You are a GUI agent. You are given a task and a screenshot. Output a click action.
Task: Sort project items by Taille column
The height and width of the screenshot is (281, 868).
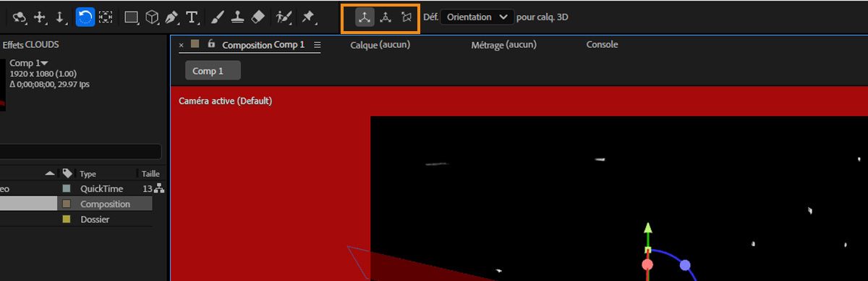150,174
